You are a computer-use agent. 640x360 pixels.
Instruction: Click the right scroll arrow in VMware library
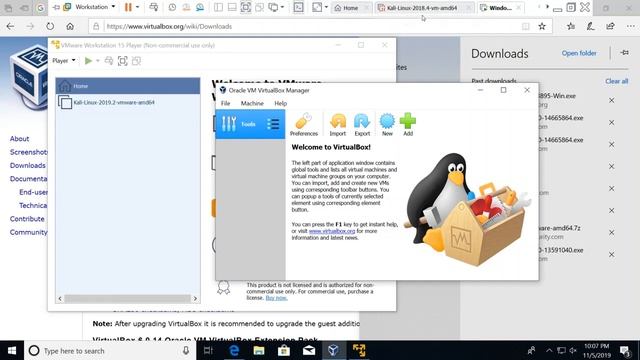pyautogui.click(x=195, y=299)
